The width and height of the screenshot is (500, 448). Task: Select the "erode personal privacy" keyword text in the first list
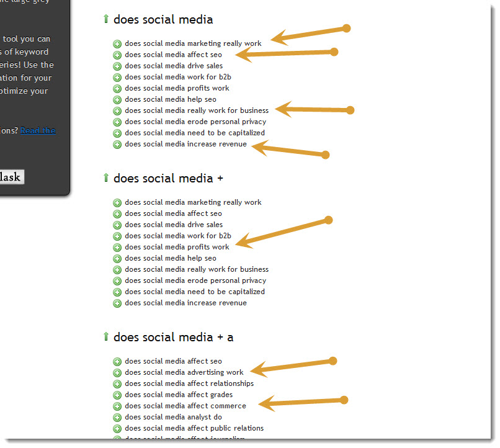[x=195, y=122]
